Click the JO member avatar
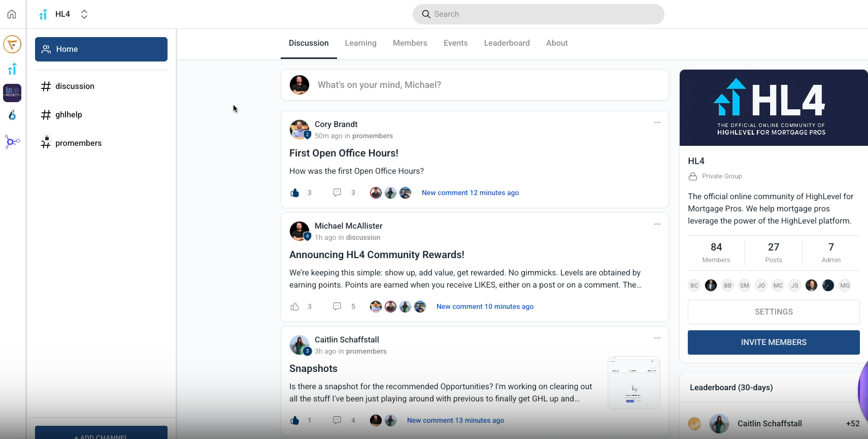Image resolution: width=868 pixels, height=439 pixels. tap(761, 286)
